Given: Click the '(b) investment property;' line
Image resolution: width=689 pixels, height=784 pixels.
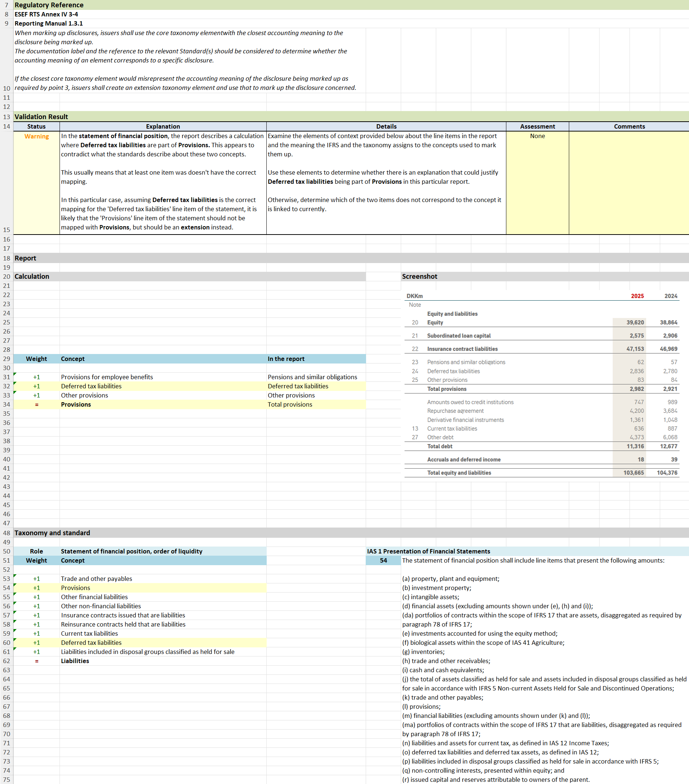Looking at the screenshot, I should [437, 588].
